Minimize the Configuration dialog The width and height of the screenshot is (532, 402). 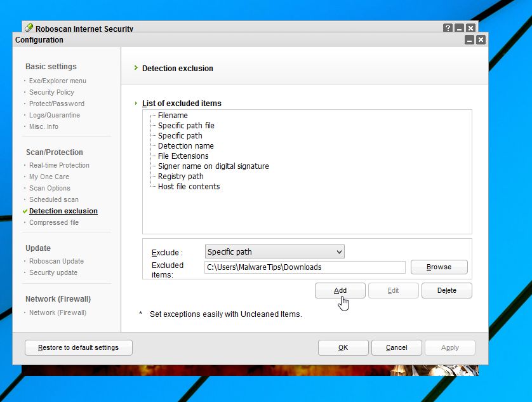tap(469, 40)
